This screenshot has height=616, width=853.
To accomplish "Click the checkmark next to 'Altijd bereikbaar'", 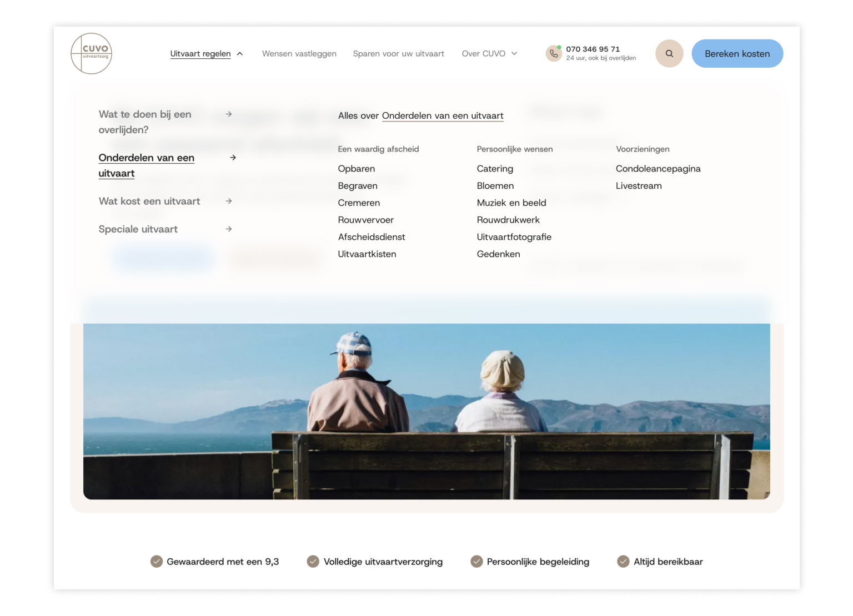I will pos(623,561).
